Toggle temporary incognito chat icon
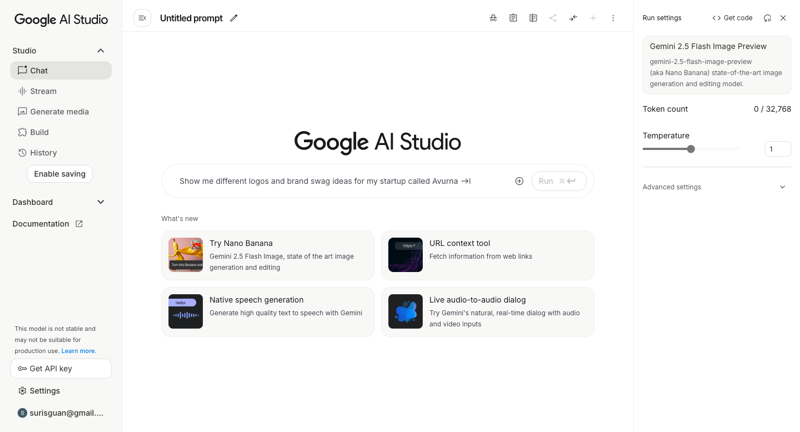Screen dimensions: 800x432 pyautogui.click(x=493, y=18)
